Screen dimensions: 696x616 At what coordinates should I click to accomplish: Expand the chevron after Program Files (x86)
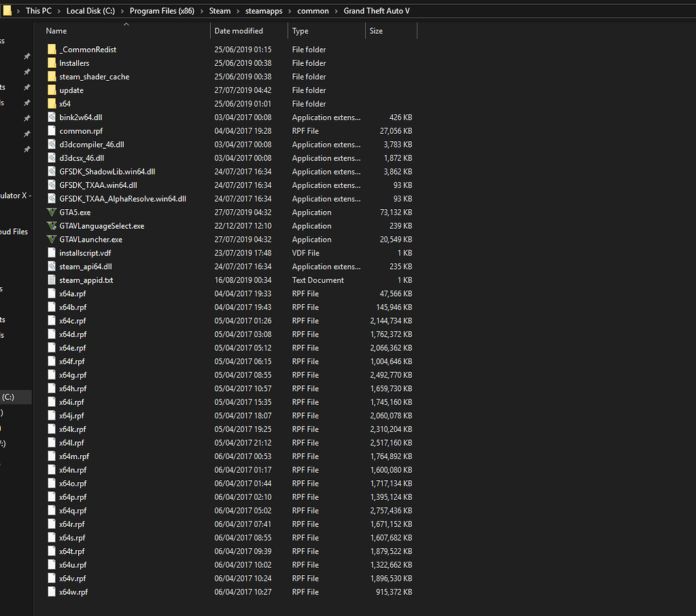coord(201,11)
